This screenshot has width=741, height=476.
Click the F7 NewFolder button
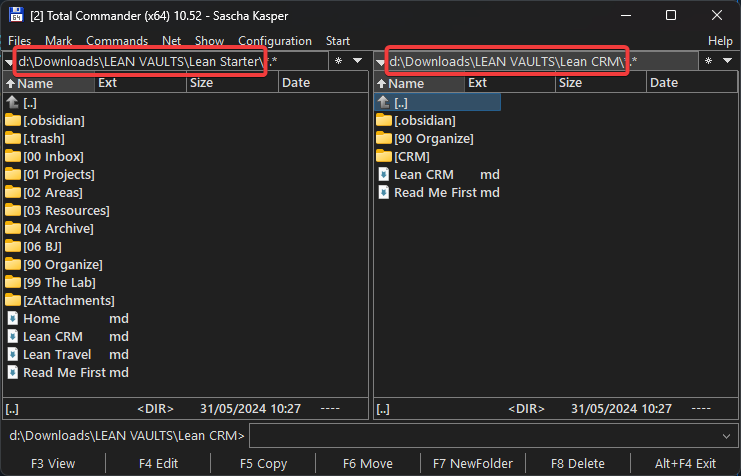(473, 464)
